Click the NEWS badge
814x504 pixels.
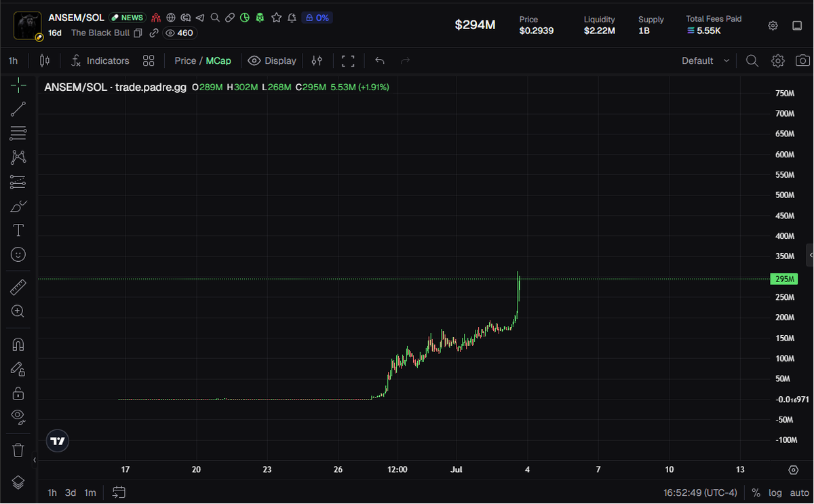coord(128,18)
